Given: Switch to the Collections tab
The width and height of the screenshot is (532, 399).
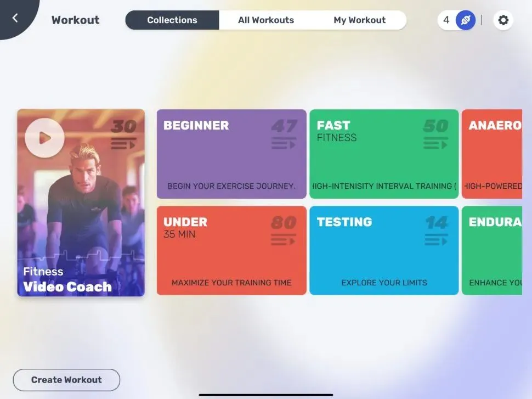Looking at the screenshot, I should click(172, 20).
